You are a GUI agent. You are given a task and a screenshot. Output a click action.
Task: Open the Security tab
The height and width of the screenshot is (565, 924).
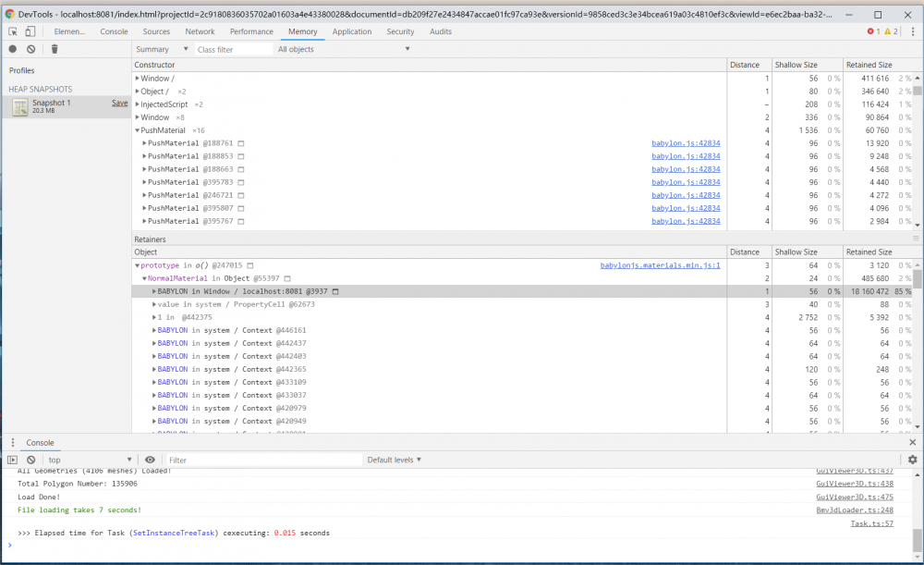[x=400, y=31]
